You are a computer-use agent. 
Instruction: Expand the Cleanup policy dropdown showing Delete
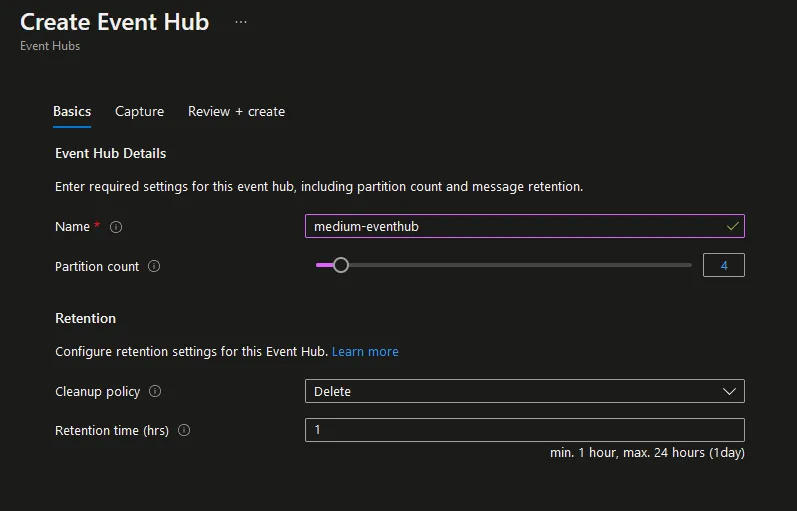click(x=525, y=391)
